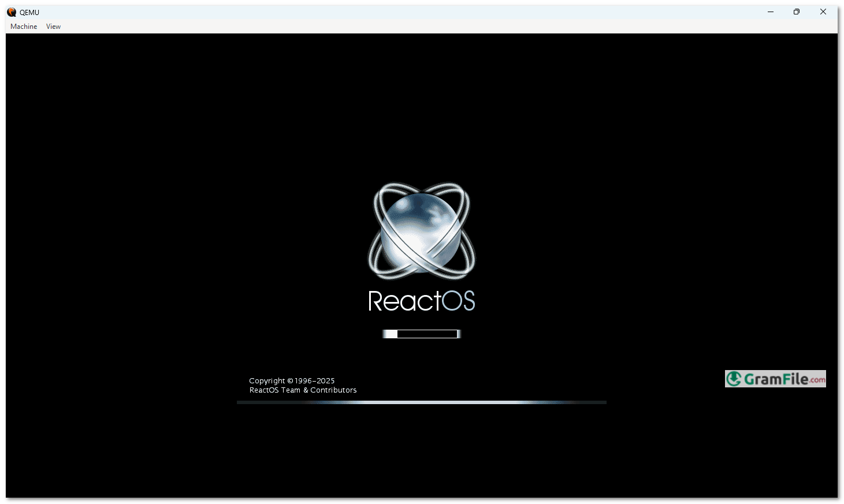The height and width of the screenshot is (504, 844).
Task: Click "Copyright © 1996–2025" text
Action: click(292, 381)
